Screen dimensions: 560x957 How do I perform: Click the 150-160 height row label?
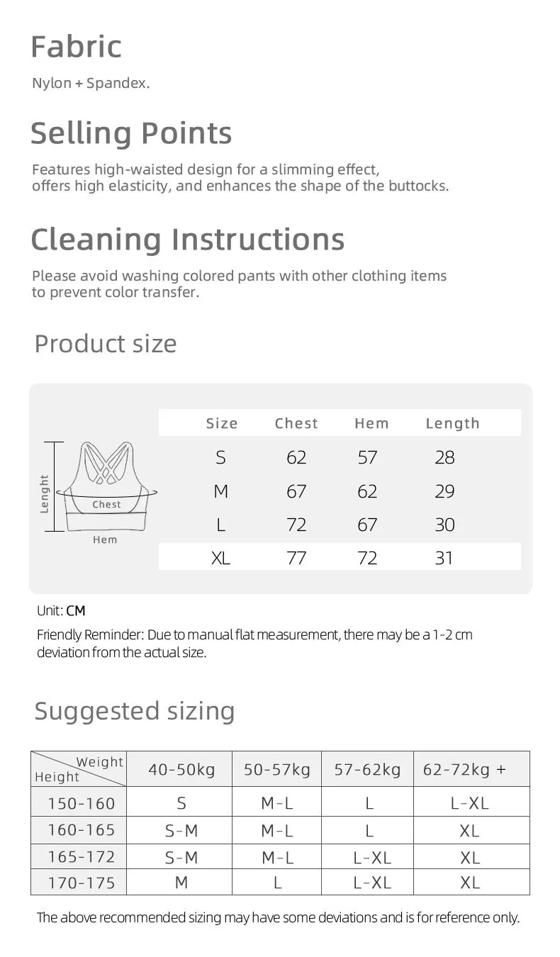(81, 803)
